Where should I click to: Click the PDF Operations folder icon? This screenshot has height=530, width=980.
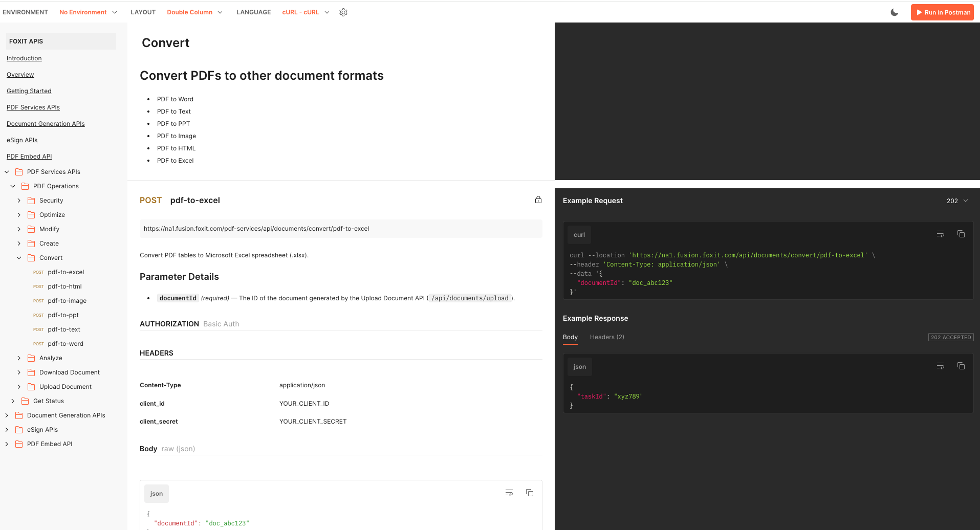25,186
